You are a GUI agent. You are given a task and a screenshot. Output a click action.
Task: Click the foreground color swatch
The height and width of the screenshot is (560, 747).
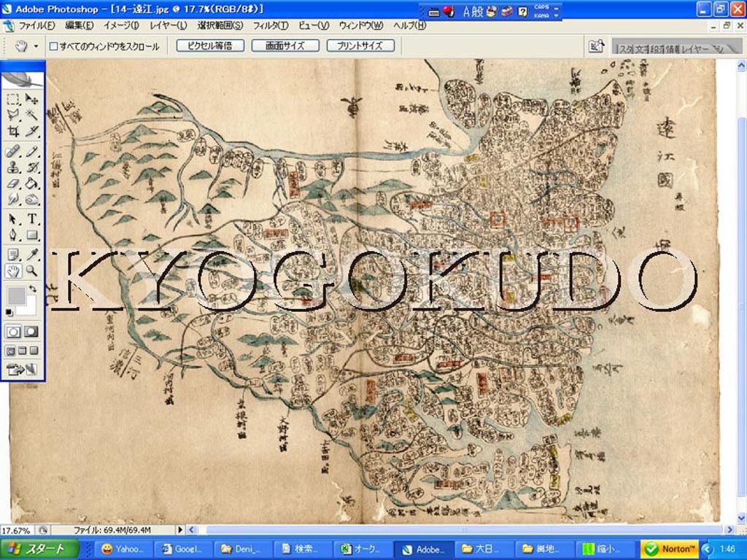point(16,296)
